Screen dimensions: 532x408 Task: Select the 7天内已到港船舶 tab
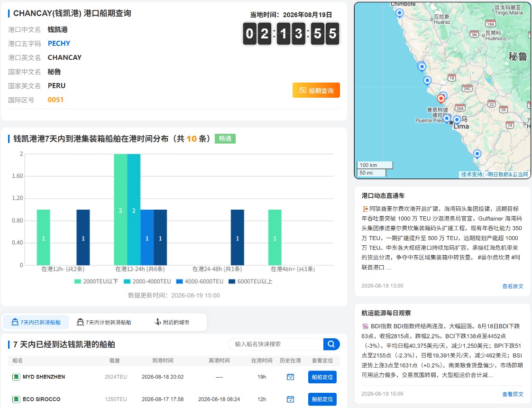click(36, 322)
